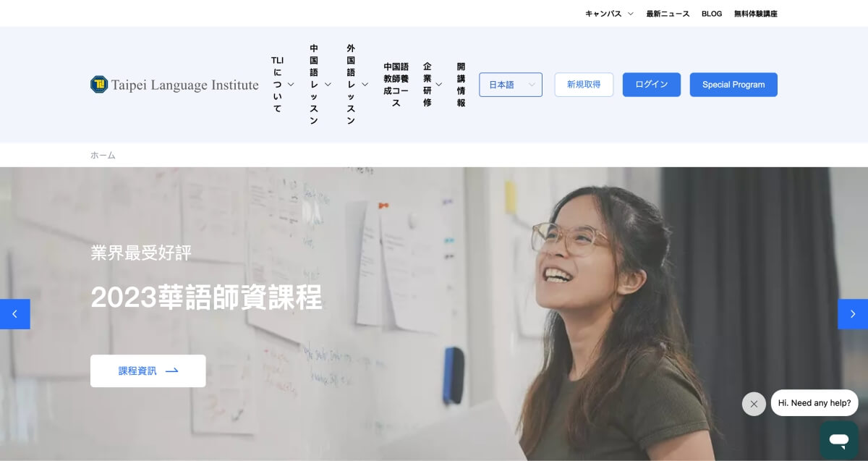868x461 pixels.
Task: Open 中国語教師養成コース menu item
Action: (x=396, y=85)
